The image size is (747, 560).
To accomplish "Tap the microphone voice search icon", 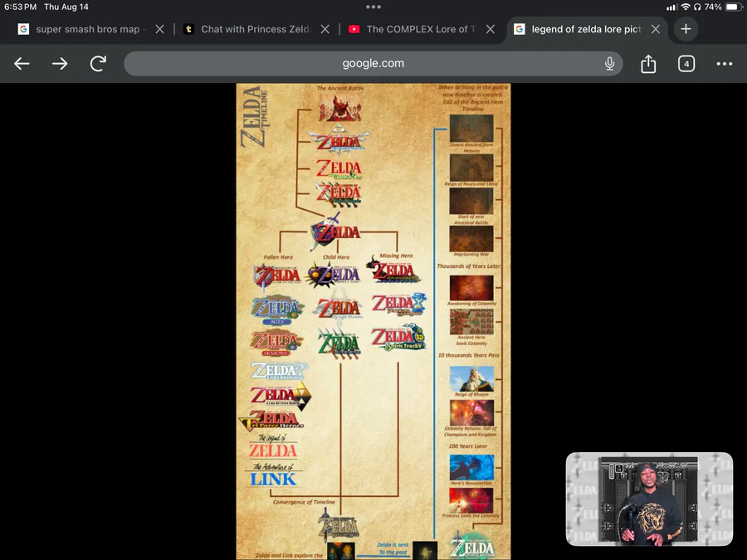I will coord(609,63).
